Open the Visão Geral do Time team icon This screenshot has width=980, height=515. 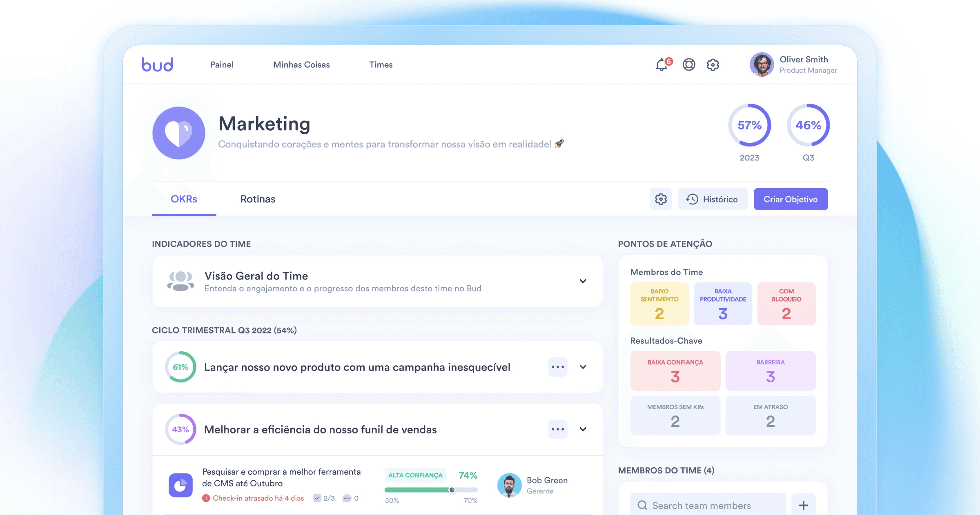tap(180, 281)
